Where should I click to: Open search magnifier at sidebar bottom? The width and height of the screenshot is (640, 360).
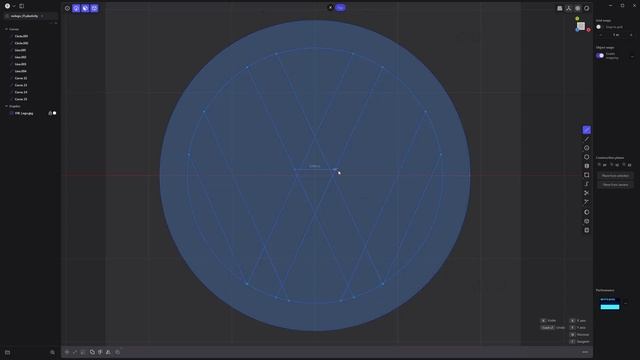coord(52,352)
